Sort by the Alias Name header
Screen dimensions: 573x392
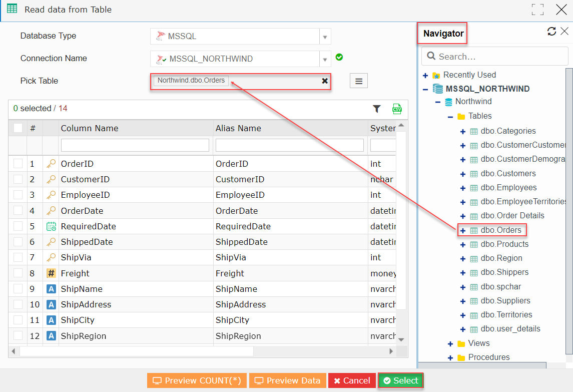point(238,128)
